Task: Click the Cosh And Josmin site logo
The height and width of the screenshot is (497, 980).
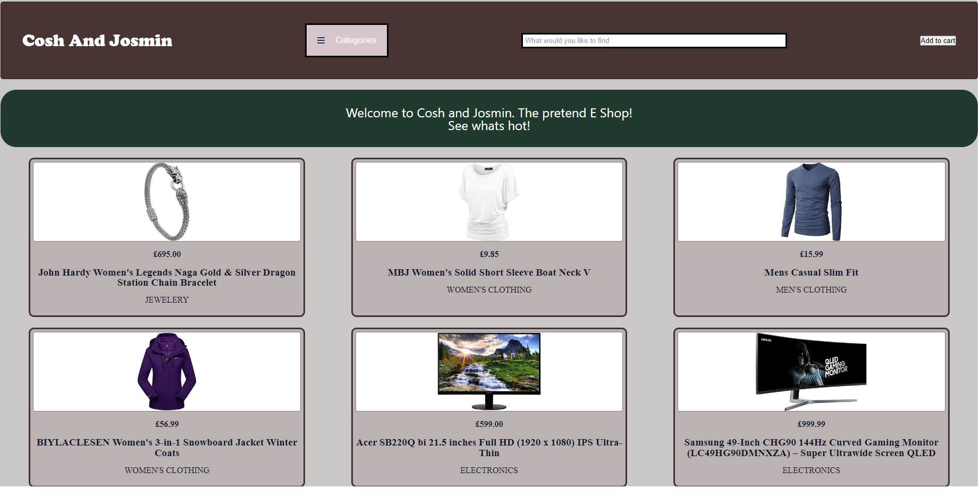Action: tap(97, 40)
